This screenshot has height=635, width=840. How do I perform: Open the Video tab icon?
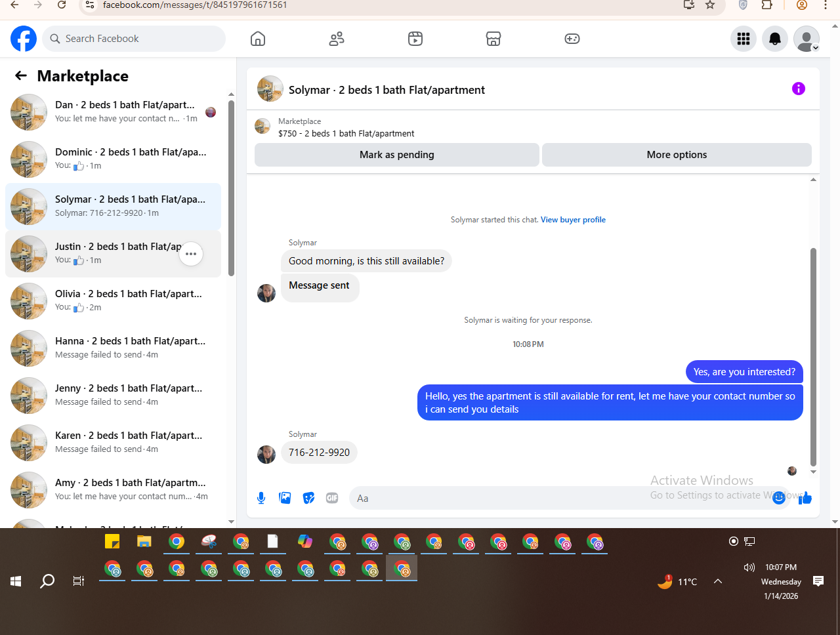coord(415,39)
